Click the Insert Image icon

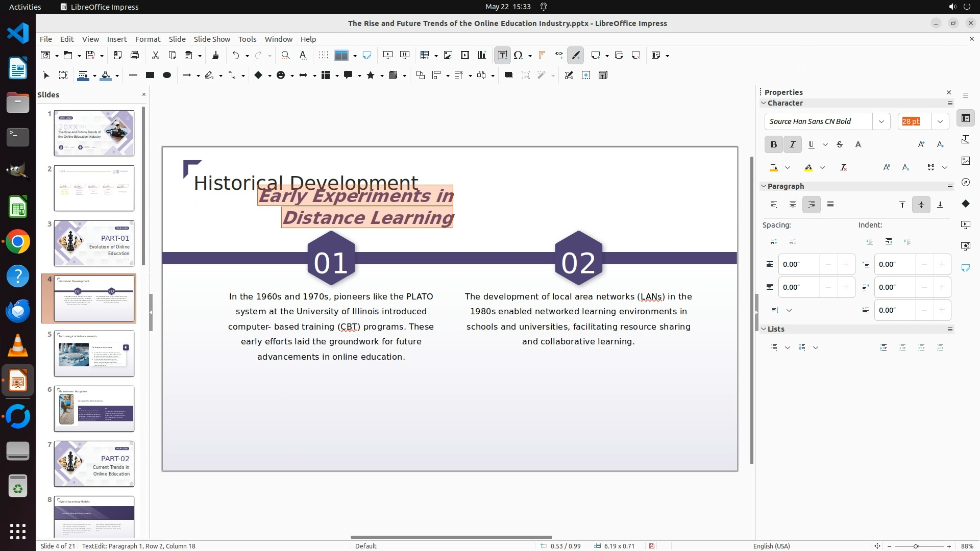tap(448, 55)
